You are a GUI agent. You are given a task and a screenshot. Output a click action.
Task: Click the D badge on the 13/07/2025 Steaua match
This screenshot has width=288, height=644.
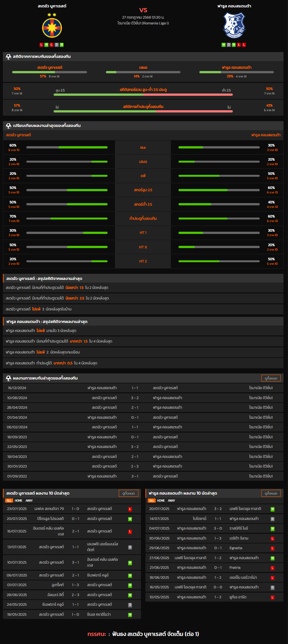130,547
